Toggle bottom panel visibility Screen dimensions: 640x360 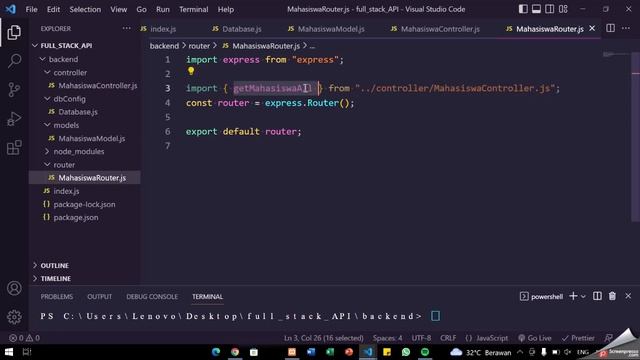click(536, 9)
